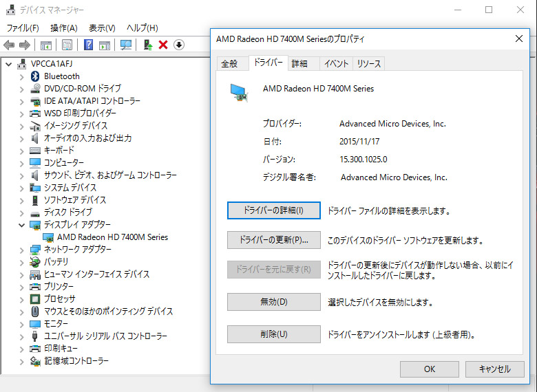Select 記憶域コントローラー icon
The width and height of the screenshot is (537, 392).
[35, 361]
